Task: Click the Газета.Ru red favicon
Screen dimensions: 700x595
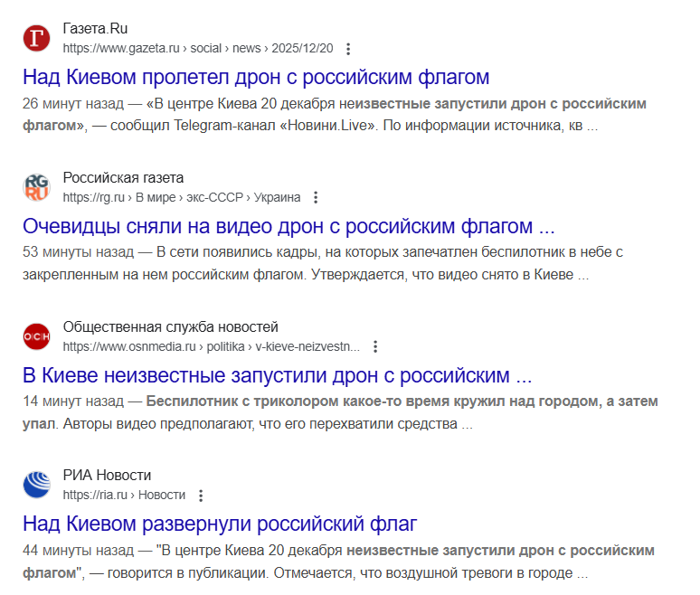Action: [x=37, y=39]
